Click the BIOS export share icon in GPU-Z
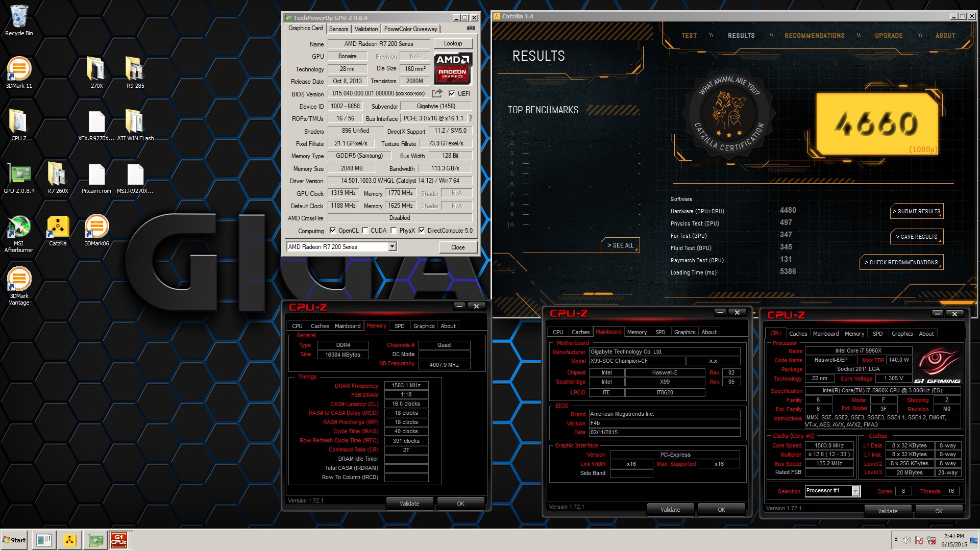The image size is (980, 551). [x=437, y=93]
